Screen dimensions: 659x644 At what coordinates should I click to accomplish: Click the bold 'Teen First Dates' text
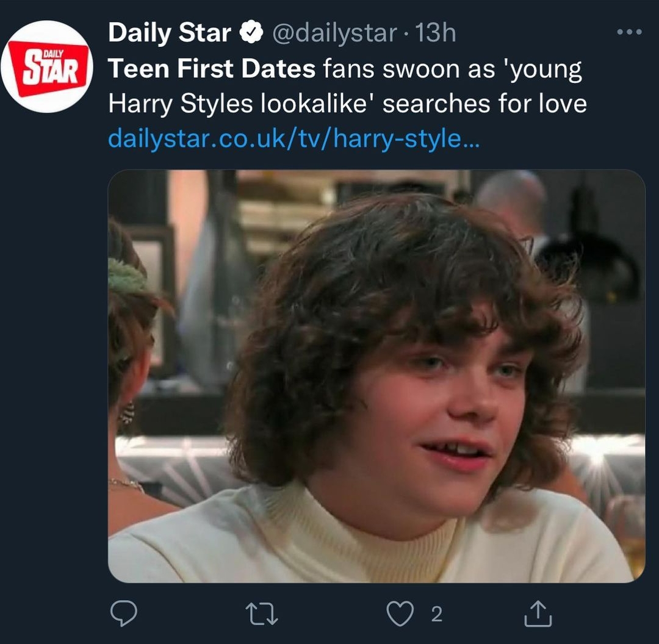(211, 70)
